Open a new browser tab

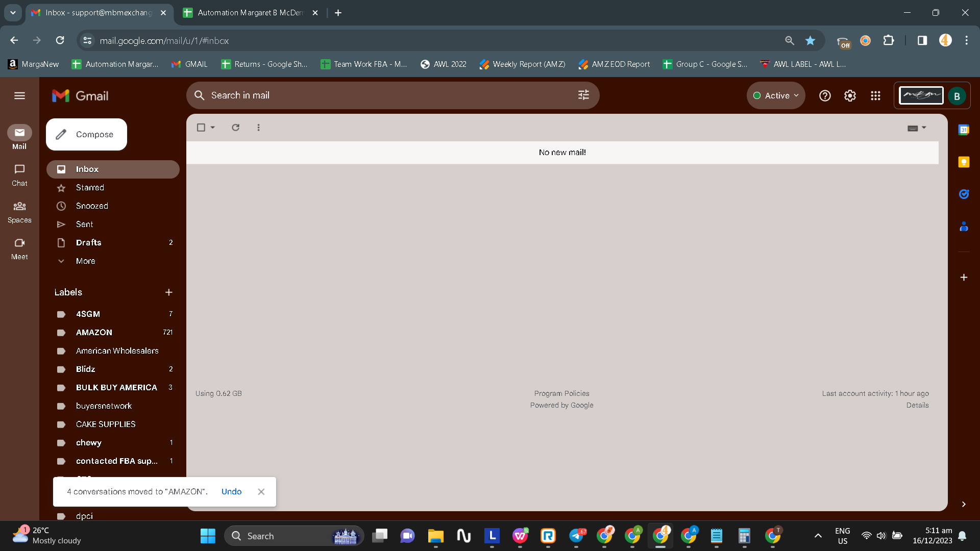tap(338, 13)
